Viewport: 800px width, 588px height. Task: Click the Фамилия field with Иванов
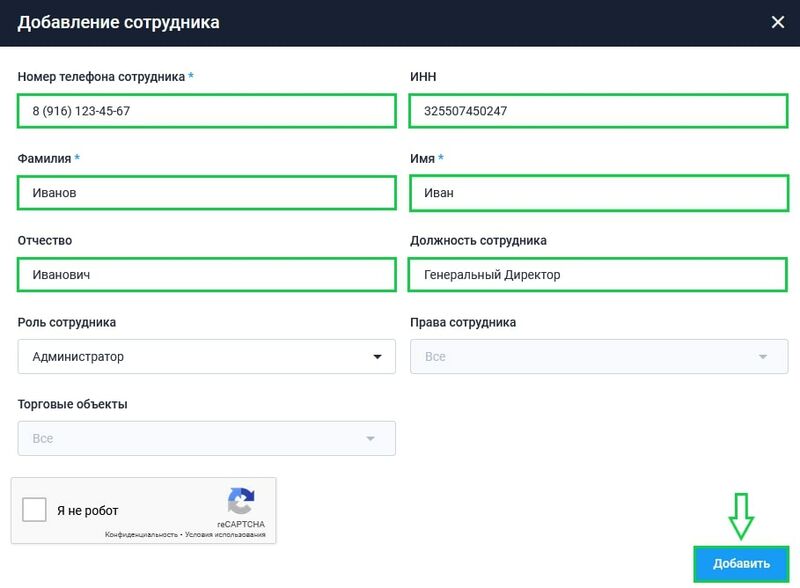click(x=207, y=192)
